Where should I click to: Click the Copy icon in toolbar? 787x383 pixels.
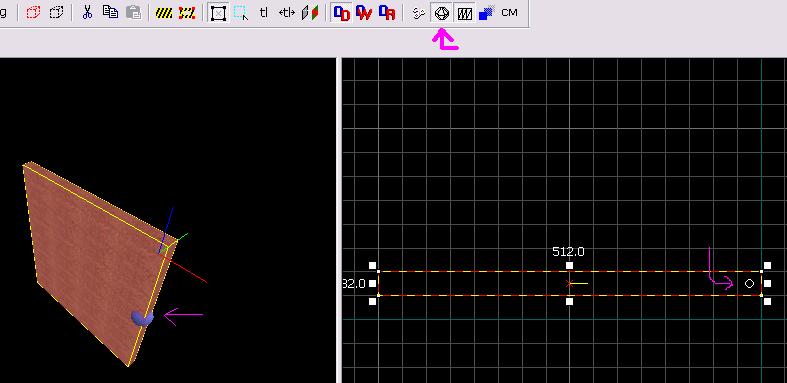pos(110,12)
